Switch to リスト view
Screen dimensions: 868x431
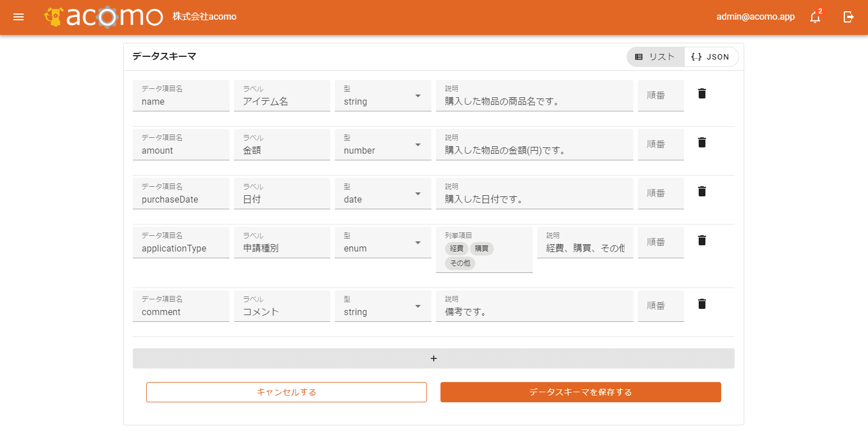click(x=655, y=57)
